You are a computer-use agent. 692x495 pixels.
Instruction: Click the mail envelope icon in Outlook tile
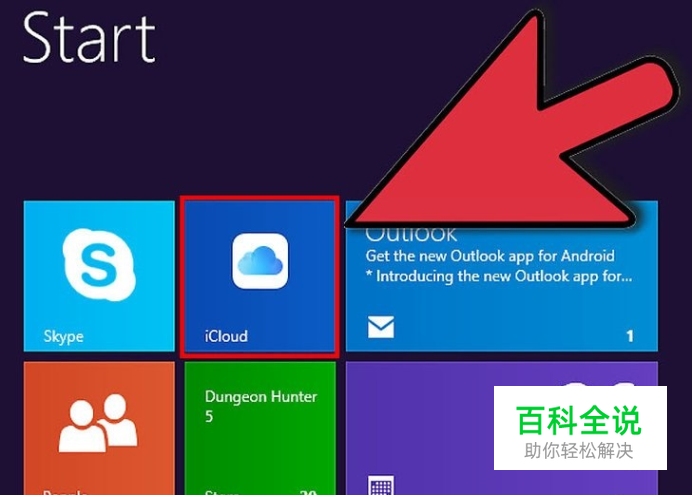pos(381,327)
